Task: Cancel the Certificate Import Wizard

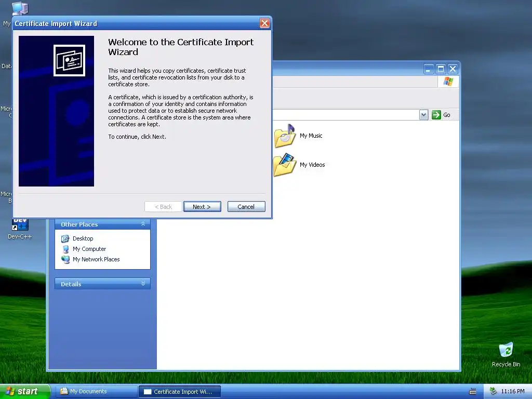Action: [x=246, y=207]
